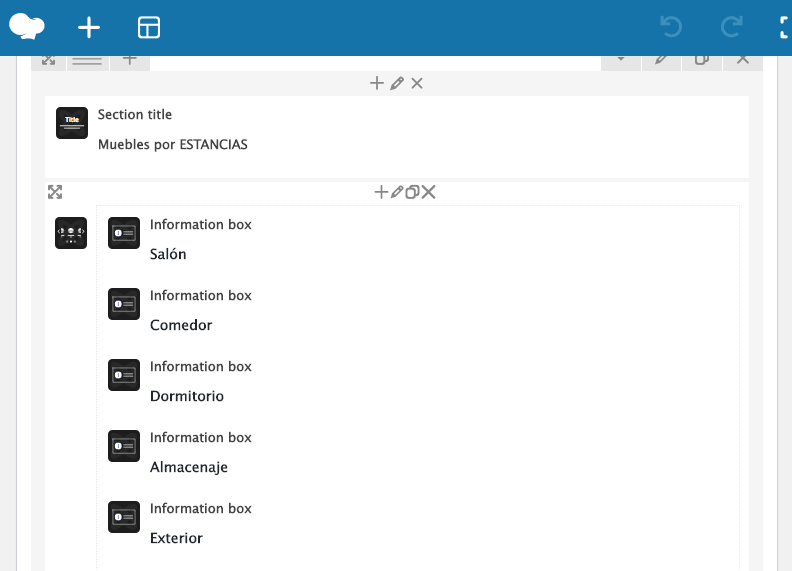Open the templates layout panel
The height and width of the screenshot is (571, 792).
point(149,27)
